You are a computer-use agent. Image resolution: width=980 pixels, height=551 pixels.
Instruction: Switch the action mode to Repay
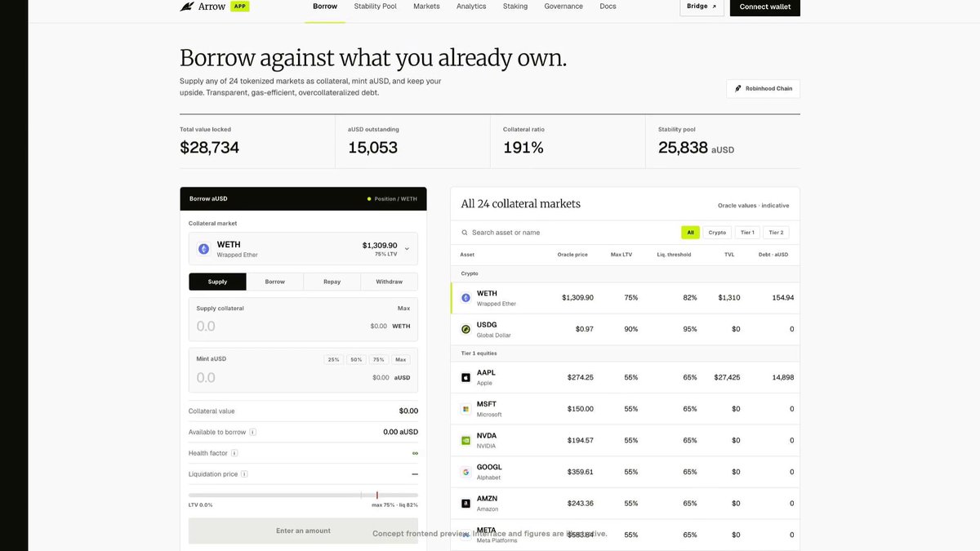[332, 282]
